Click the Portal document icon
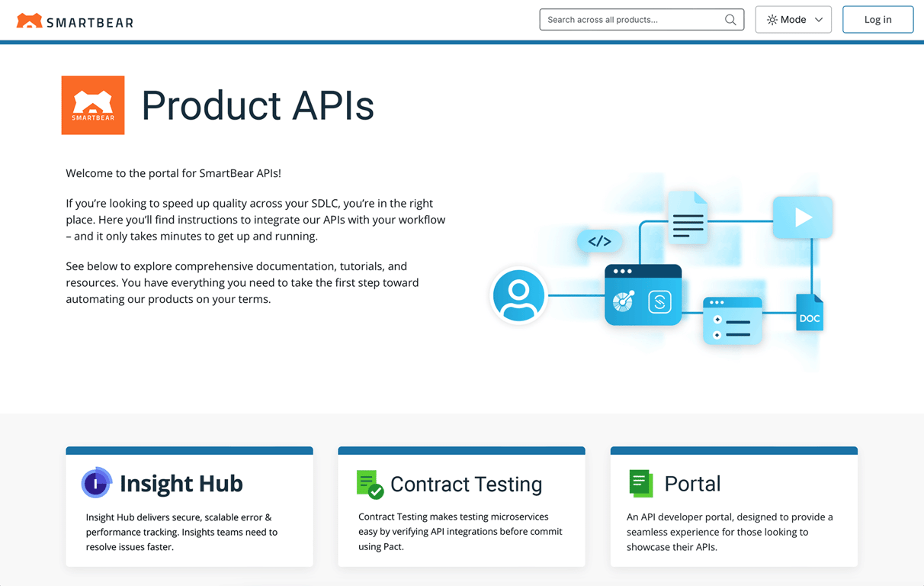924x586 pixels. 640,483
